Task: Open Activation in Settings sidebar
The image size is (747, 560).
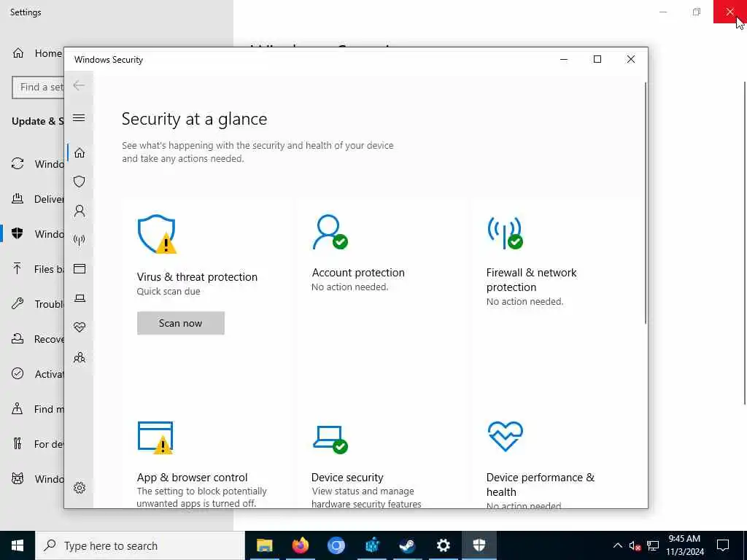Action: tap(37, 374)
